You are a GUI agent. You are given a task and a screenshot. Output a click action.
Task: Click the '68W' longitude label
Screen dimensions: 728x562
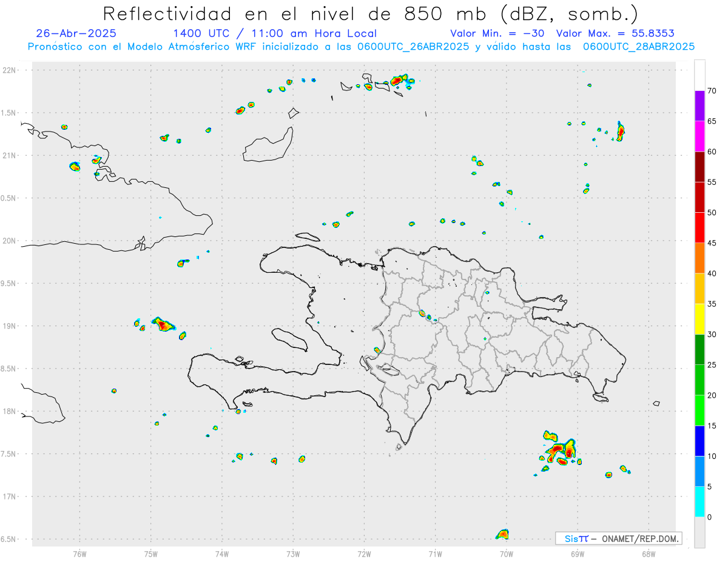pyautogui.click(x=649, y=554)
